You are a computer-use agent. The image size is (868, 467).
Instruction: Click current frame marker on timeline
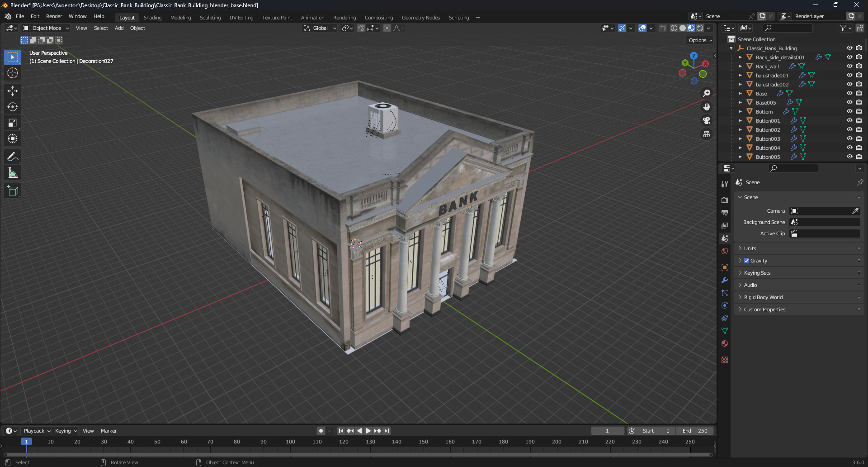pyautogui.click(x=26, y=442)
